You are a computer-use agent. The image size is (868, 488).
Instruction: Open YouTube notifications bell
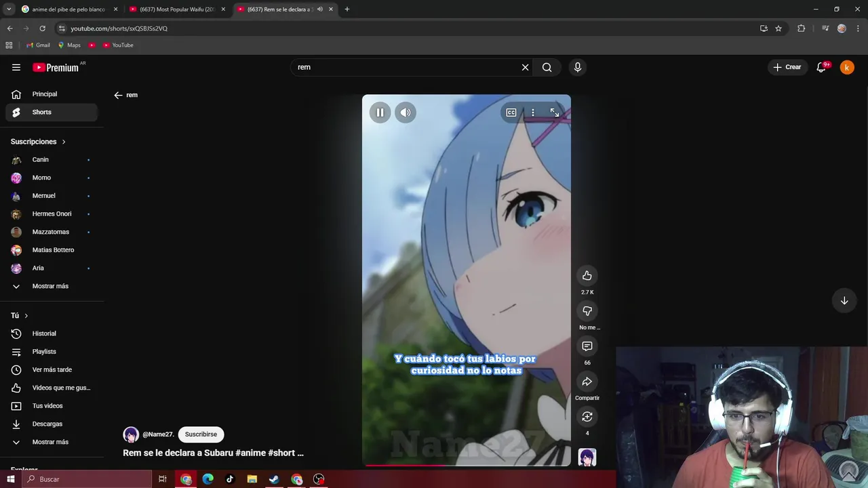click(x=822, y=67)
